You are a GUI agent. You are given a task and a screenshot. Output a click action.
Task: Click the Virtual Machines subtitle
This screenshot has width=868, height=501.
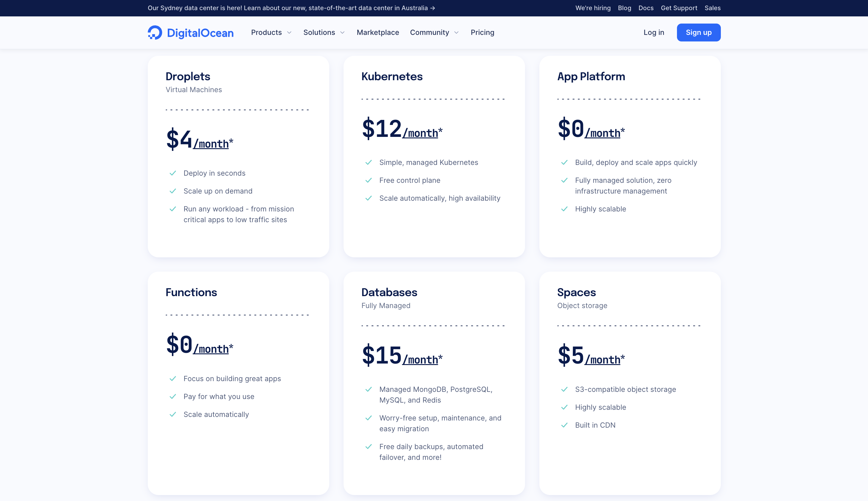point(194,90)
